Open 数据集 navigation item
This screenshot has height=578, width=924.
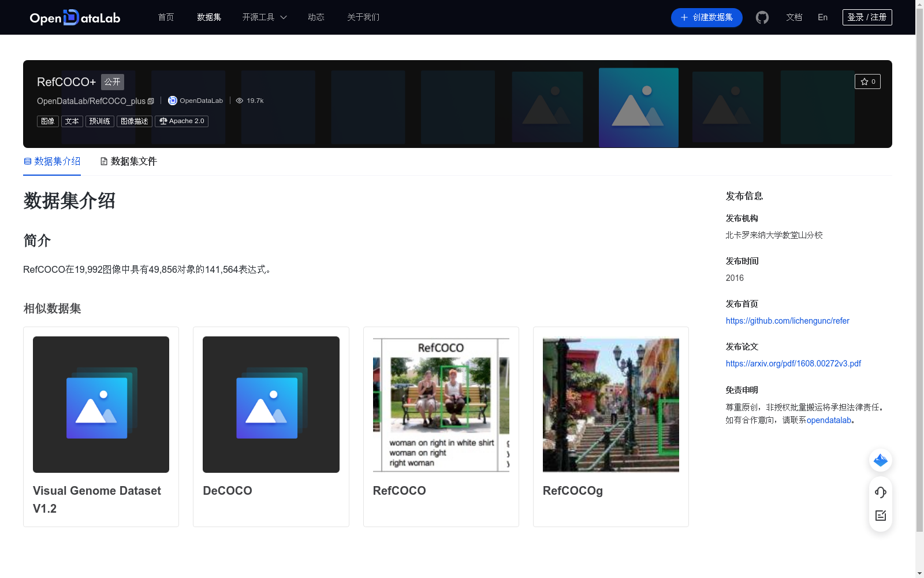click(209, 17)
